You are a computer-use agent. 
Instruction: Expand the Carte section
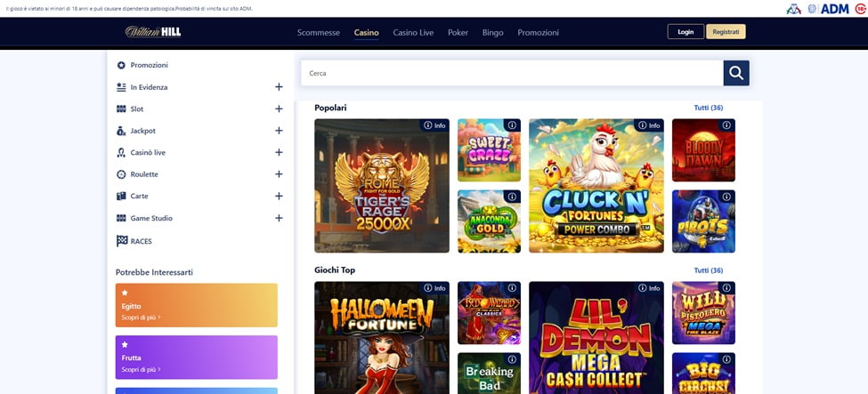(279, 196)
